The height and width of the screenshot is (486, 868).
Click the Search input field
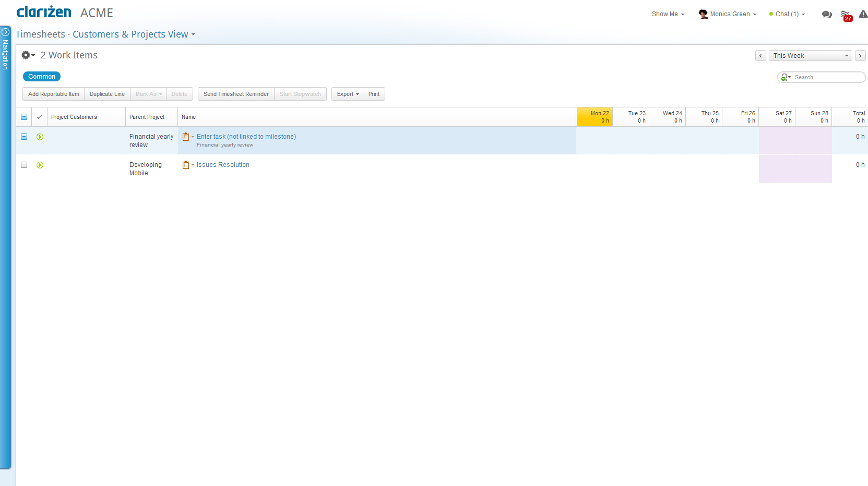click(x=827, y=77)
